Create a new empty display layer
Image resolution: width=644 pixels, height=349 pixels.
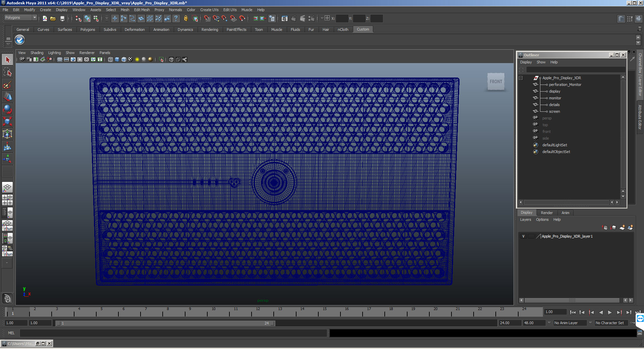click(x=622, y=228)
